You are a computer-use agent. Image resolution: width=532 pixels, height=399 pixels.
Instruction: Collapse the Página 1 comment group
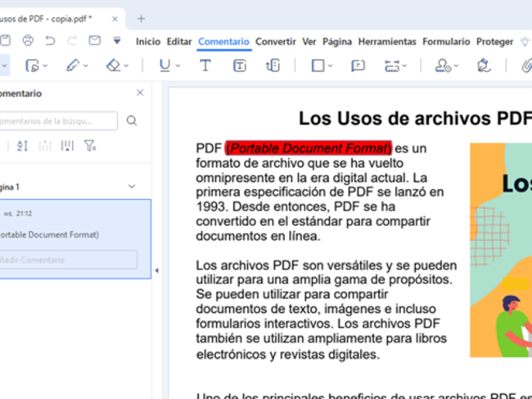coord(132,187)
